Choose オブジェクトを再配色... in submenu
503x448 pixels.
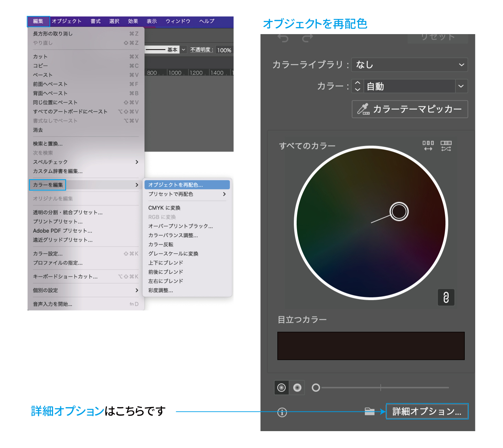click(x=187, y=185)
